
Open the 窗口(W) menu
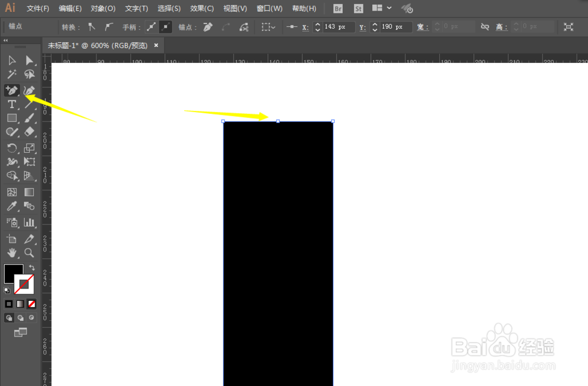[x=270, y=8]
